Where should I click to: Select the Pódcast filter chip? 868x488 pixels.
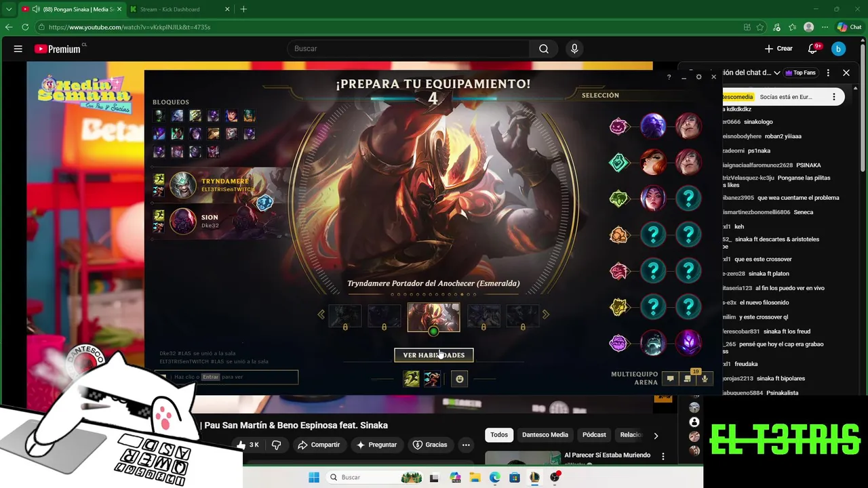pos(594,434)
